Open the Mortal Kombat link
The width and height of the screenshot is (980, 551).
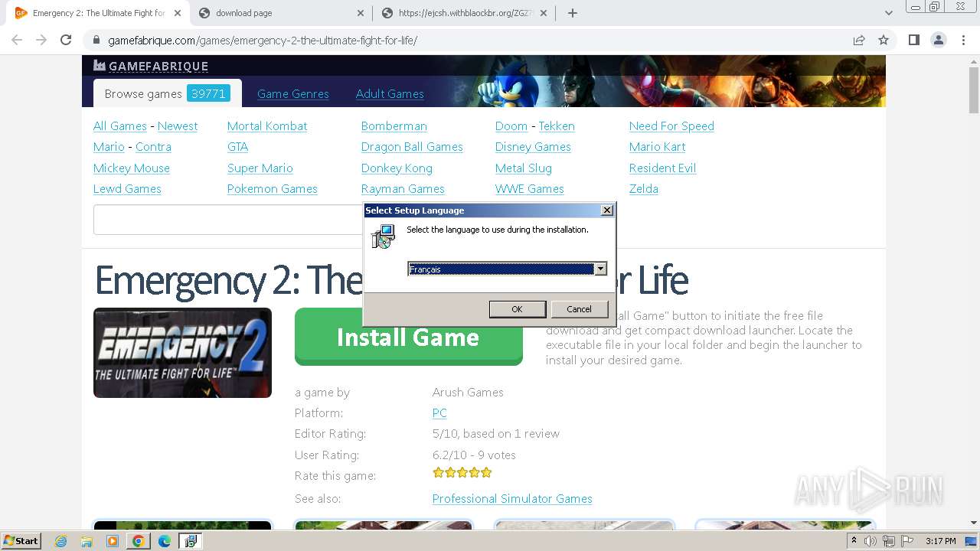pyautogui.click(x=267, y=126)
